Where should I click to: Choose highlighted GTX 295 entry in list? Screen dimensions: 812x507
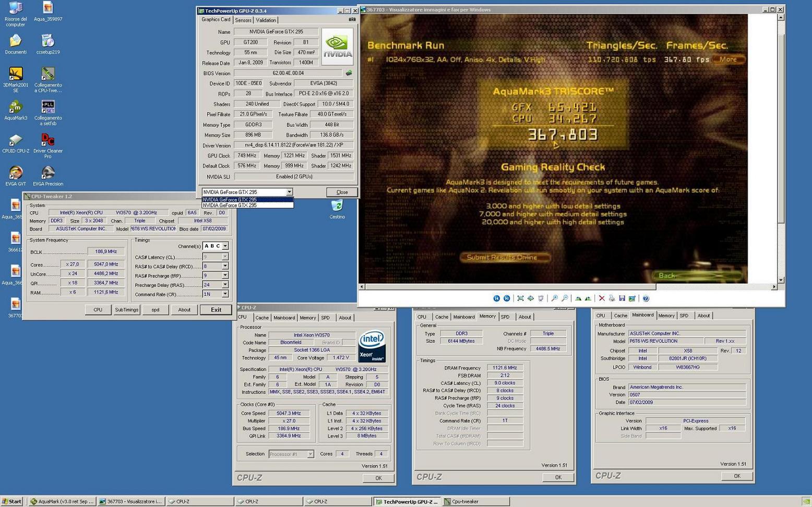coord(247,199)
